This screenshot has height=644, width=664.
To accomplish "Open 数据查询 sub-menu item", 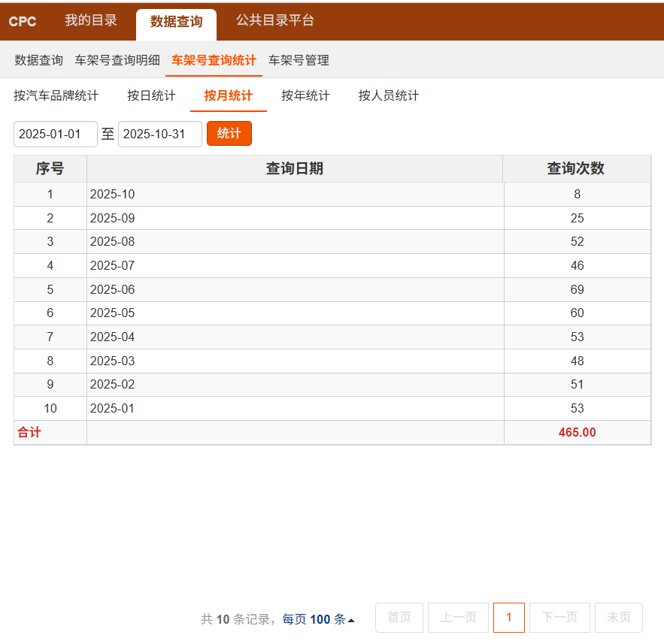I will point(39,60).
